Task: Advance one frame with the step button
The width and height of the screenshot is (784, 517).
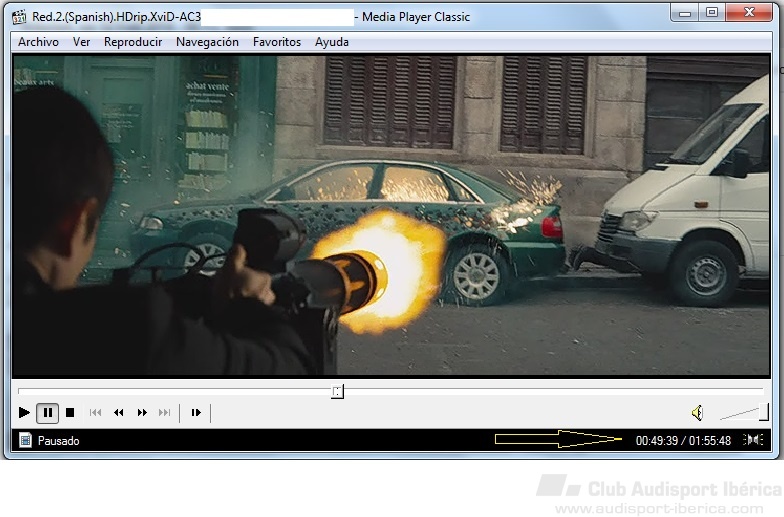Action: [196, 412]
